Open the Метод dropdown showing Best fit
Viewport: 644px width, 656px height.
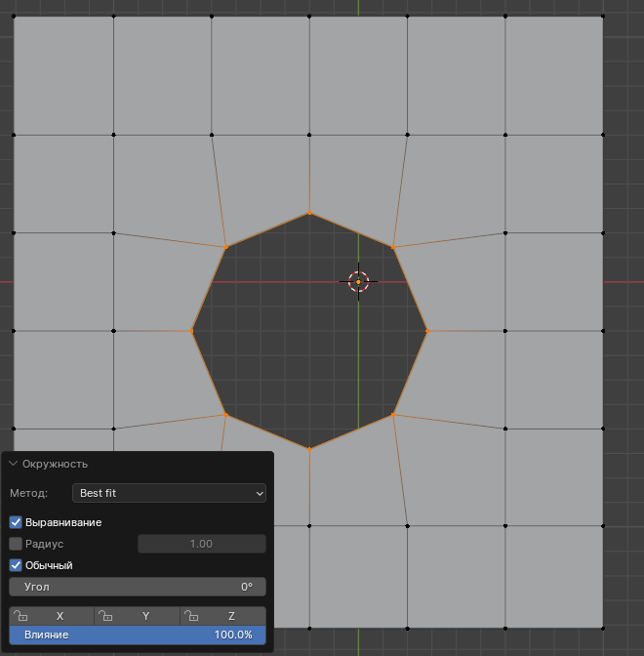(169, 493)
